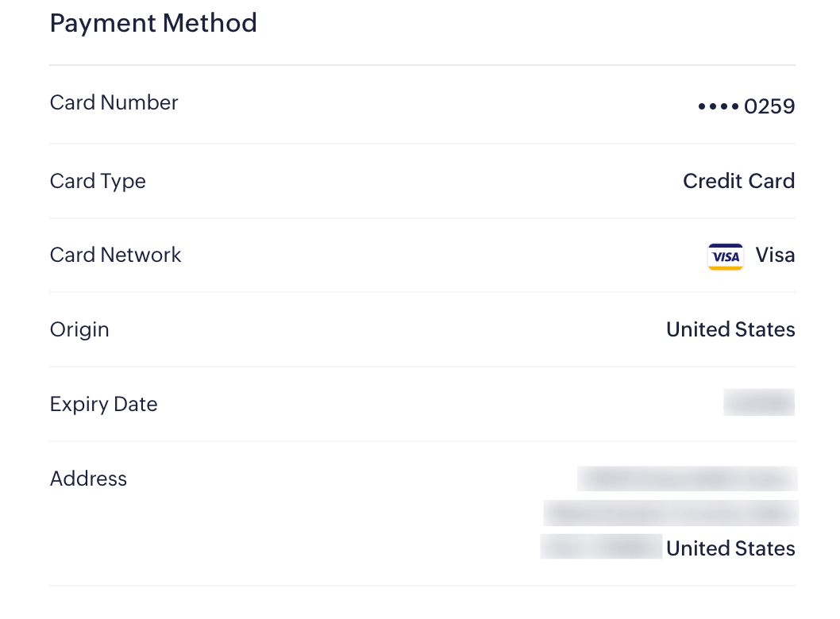Select the "Expiry Date" field label
The width and height of the screenshot is (840, 619).
(103, 404)
